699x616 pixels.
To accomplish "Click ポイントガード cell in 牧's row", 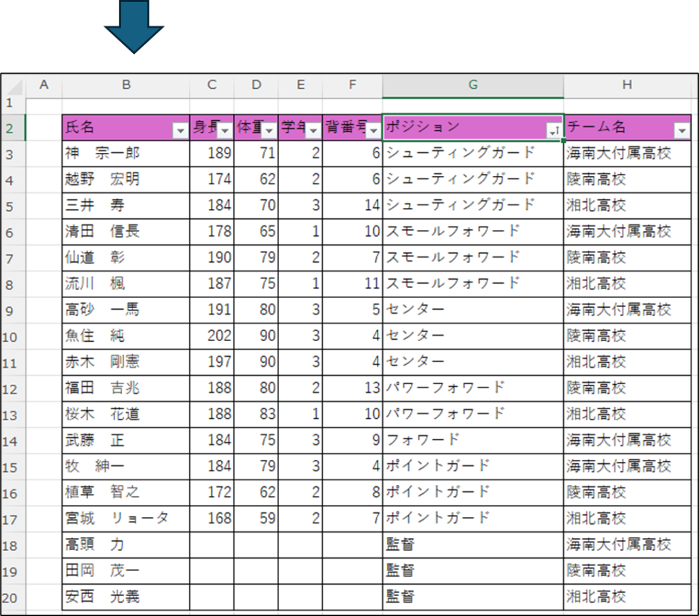I will coord(473,467).
